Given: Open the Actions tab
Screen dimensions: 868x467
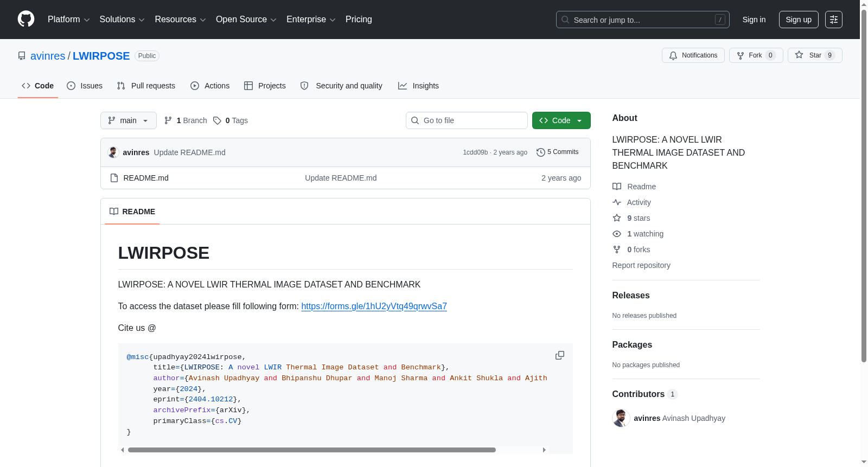Looking at the screenshot, I should tap(210, 86).
